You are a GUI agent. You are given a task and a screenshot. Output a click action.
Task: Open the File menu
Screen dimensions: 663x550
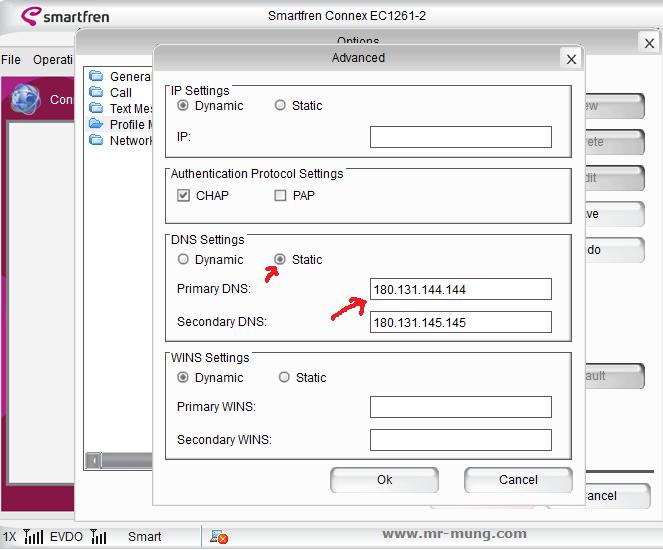[11, 60]
